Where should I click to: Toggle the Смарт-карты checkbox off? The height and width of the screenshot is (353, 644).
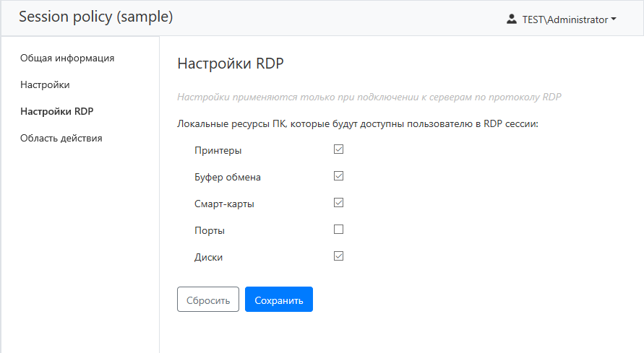(x=338, y=203)
